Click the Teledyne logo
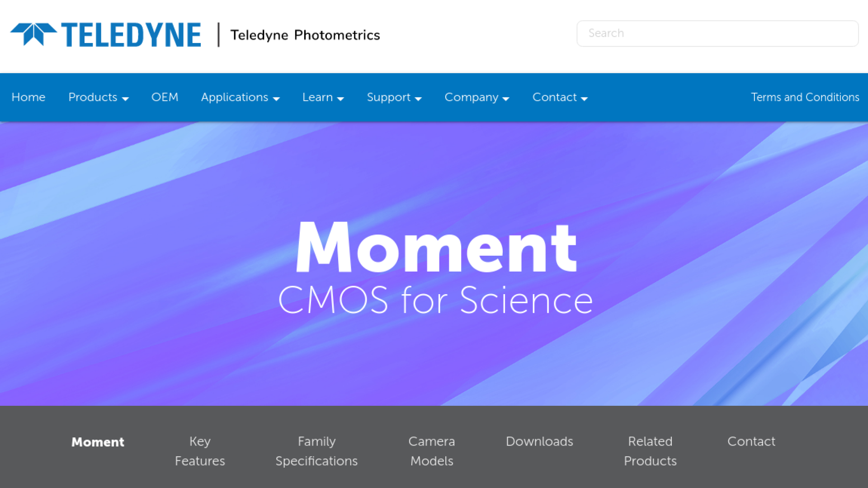868x488 pixels. pos(106,35)
